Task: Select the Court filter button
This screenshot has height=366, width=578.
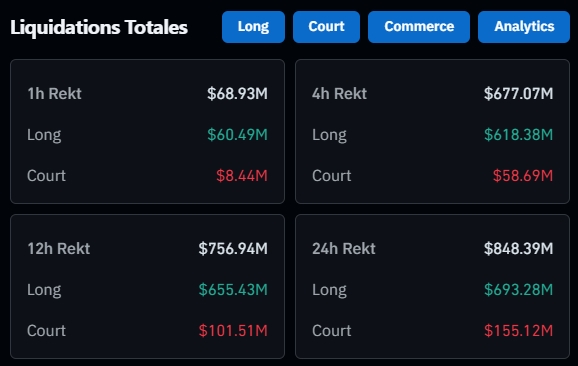Action: 326,27
